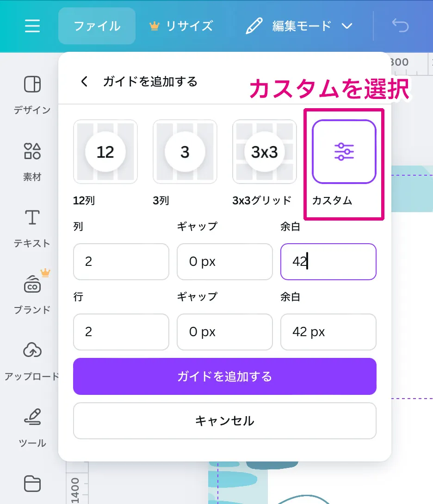Click the purple ガイドを追加する button
The image size is (433, 504).
pos(224,376)
